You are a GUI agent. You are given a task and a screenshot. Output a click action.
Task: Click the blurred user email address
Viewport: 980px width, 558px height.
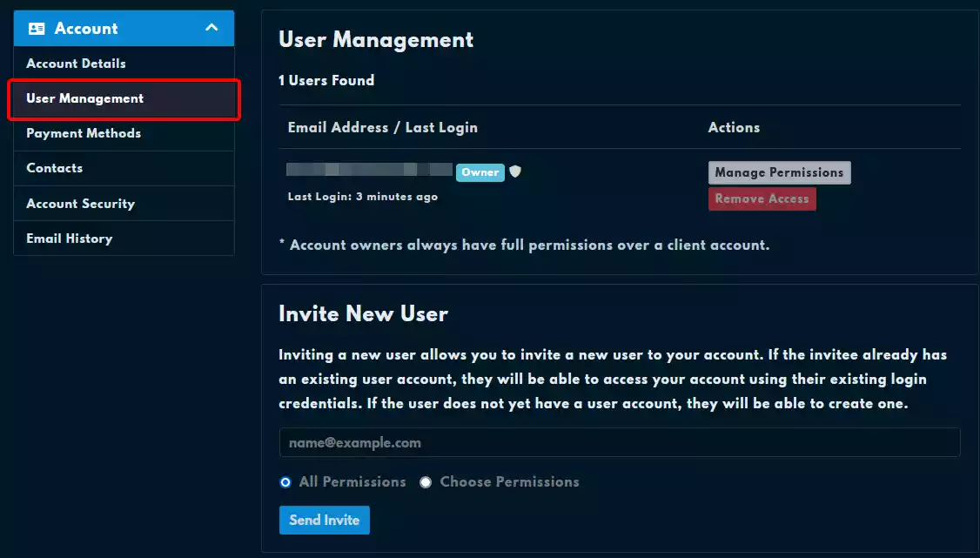(366, 168)
